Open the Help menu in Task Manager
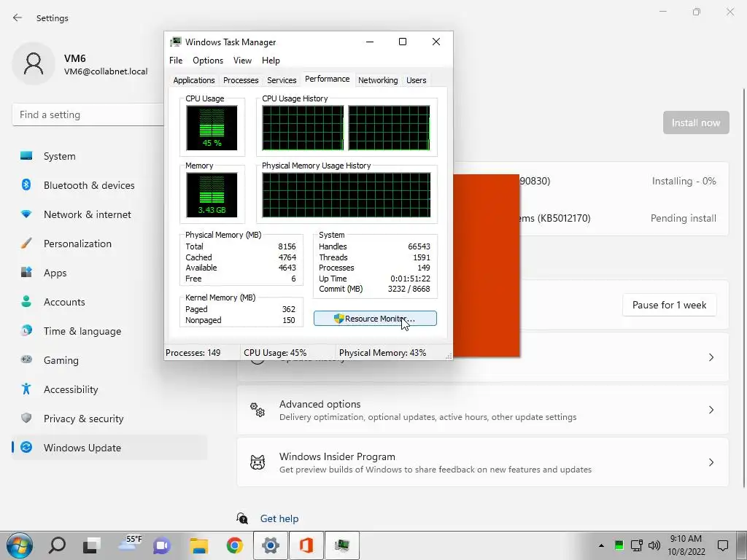 tap(271, 61)
